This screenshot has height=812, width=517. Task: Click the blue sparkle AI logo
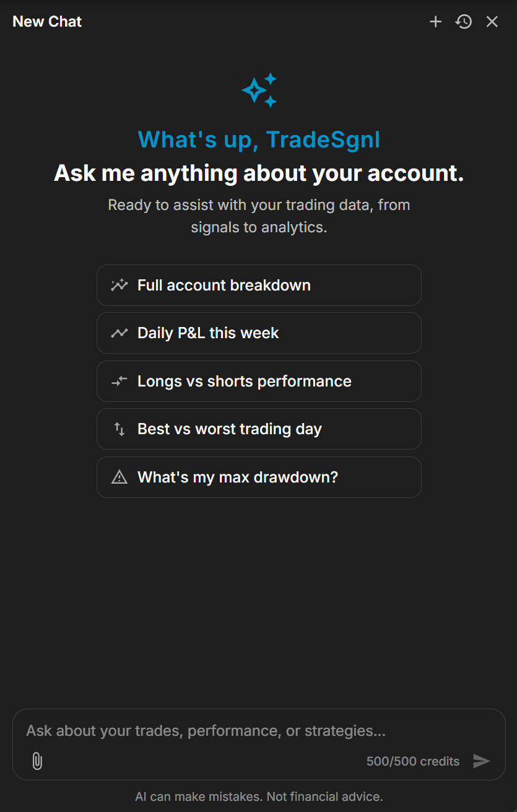[259, 90]
